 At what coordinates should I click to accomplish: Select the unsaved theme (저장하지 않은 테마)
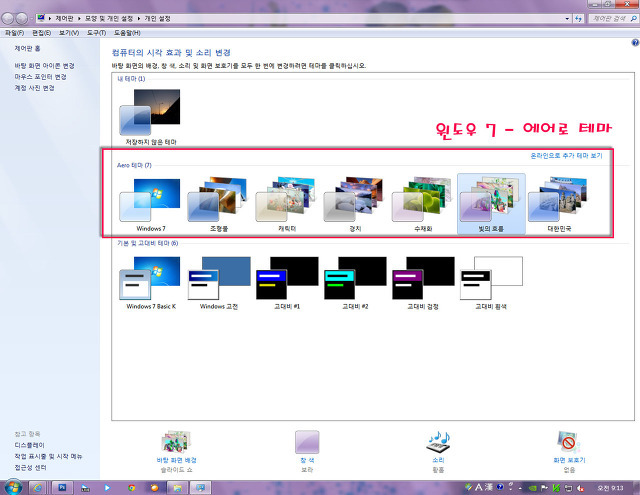(x=150, y=117)
